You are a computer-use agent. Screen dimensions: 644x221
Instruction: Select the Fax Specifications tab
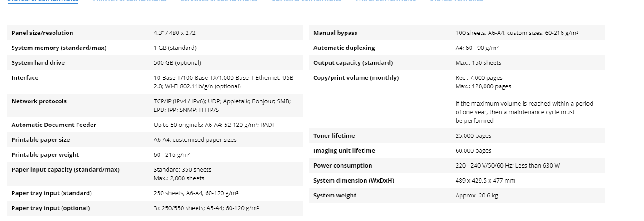pos(386,1)
